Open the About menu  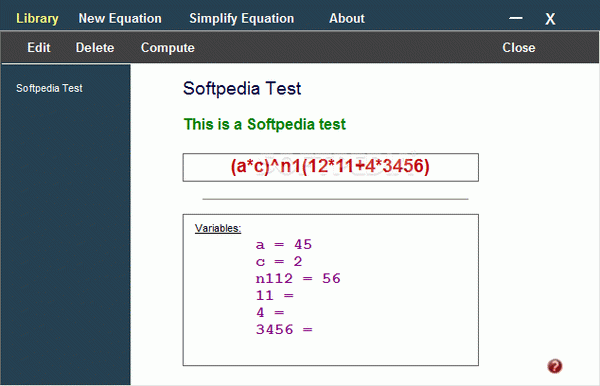pyautogui.click(x=347, y=18)
